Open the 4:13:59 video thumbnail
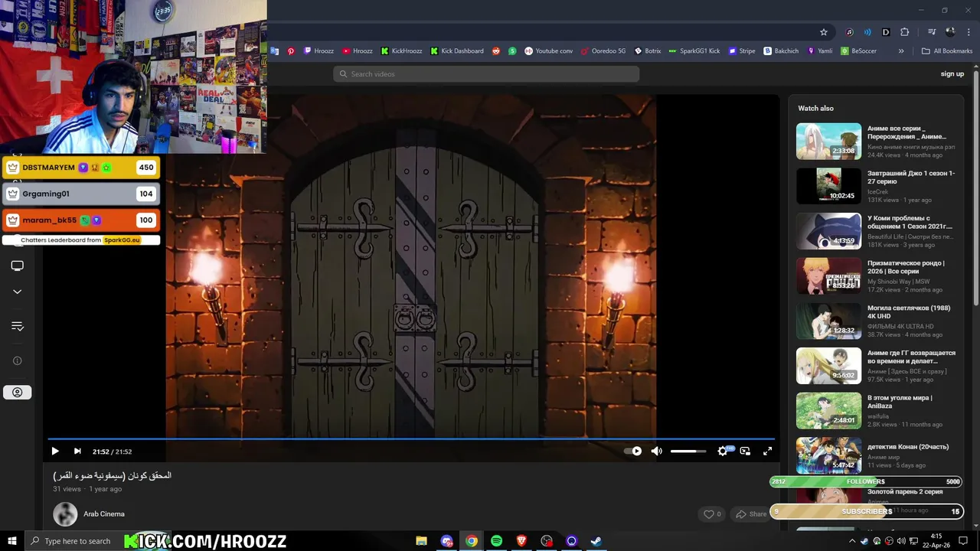 click(x=828, y=231)
